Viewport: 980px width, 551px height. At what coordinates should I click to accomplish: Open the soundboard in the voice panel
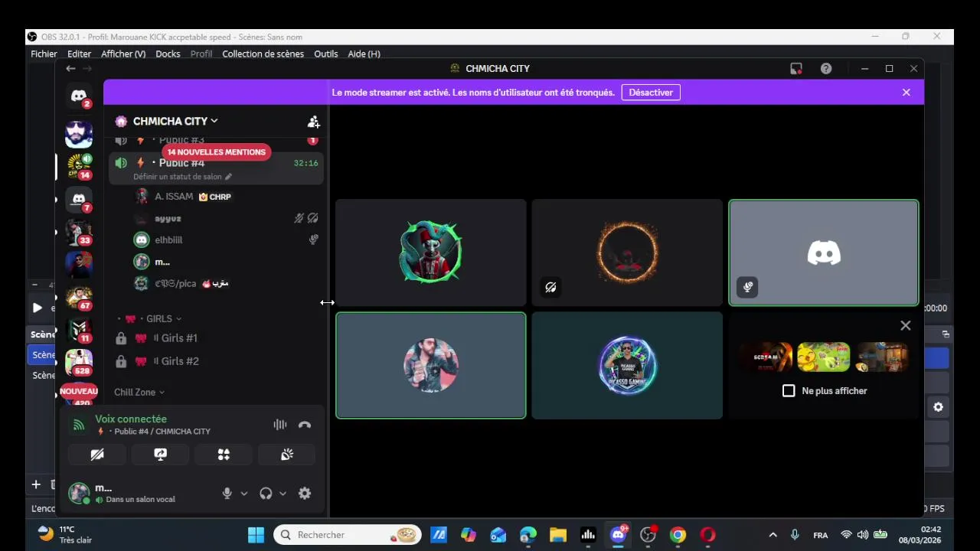(287, 455)
